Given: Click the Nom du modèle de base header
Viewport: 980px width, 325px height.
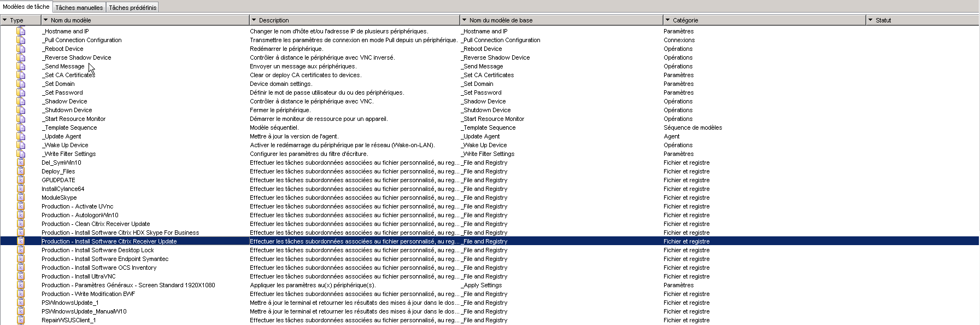Looking at the screenshot, I should point(501,20).
